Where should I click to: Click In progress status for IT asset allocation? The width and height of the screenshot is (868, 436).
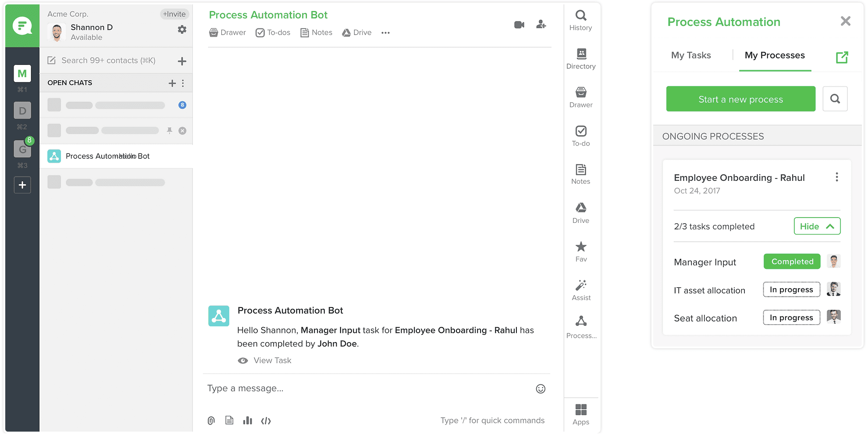[x=791, y=289]
